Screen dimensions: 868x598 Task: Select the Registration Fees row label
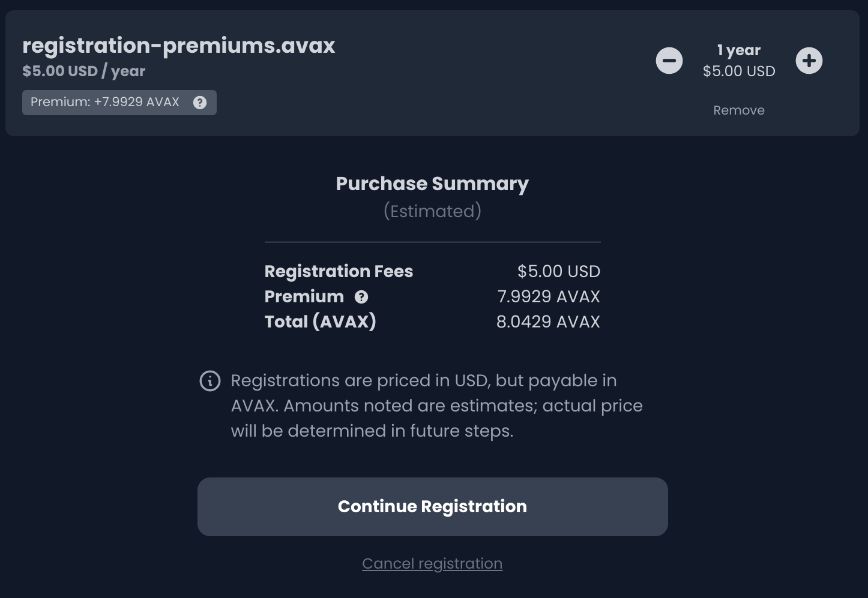tap(339, 271)
